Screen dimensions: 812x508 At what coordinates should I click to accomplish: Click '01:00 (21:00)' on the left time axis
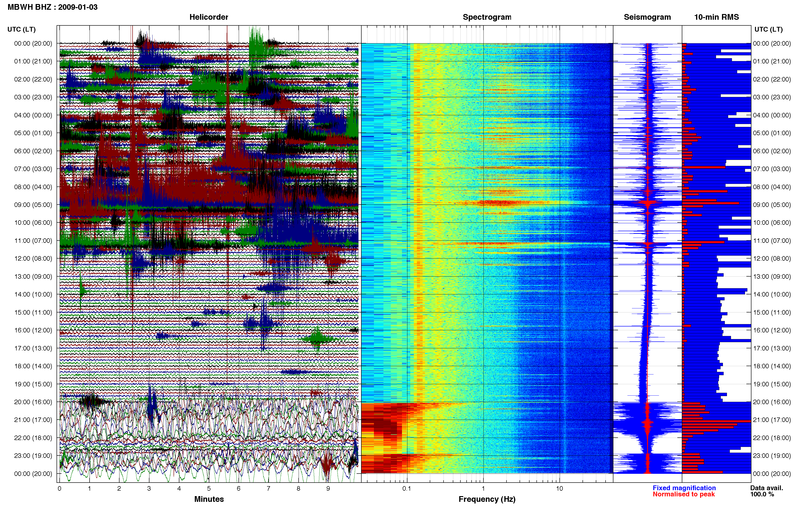[x=33, y=62]
